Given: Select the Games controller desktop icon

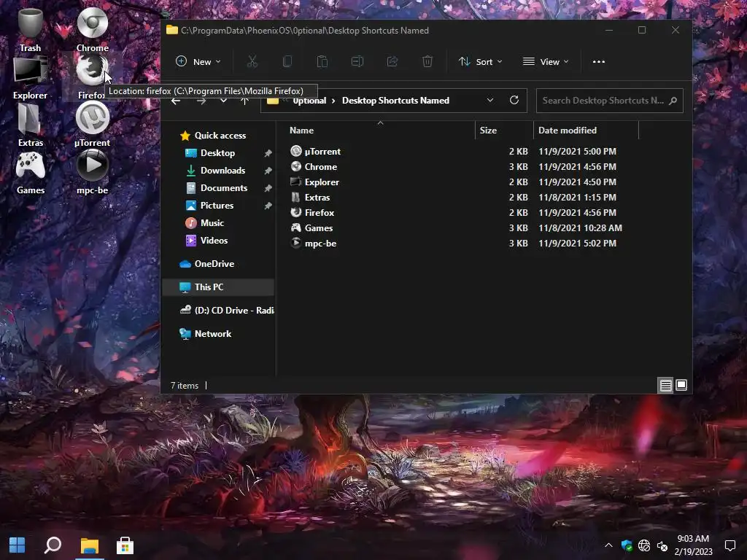Looking at the screenshot, I should tap(31, 172).
